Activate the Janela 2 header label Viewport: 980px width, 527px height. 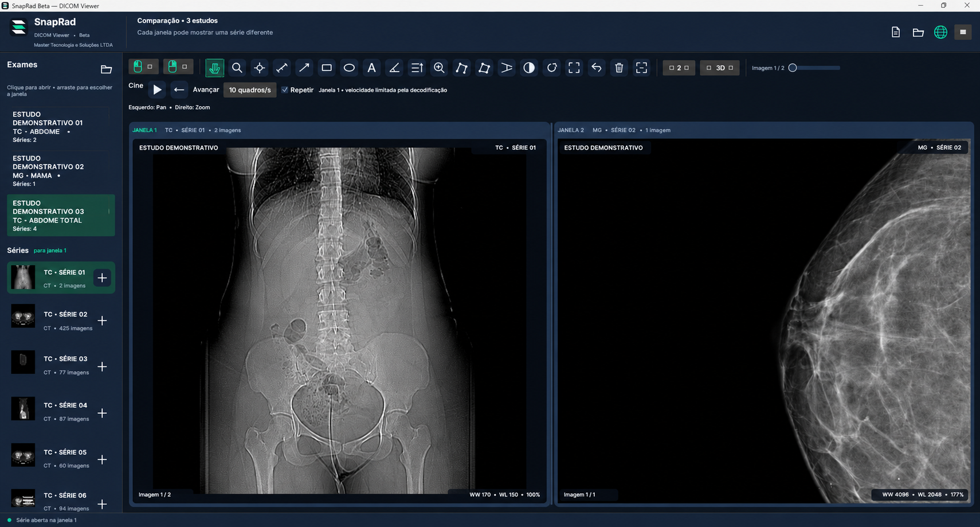coord(571,130)
